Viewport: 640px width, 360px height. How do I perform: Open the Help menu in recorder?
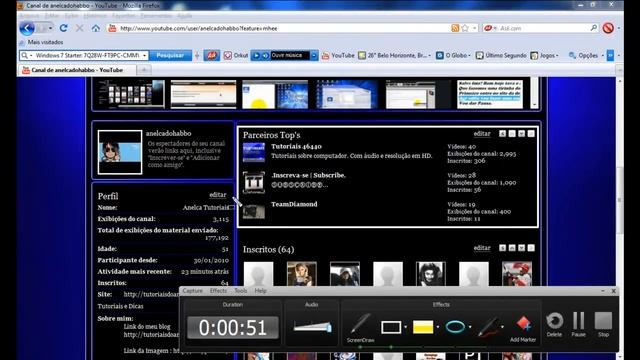[260, 291]
